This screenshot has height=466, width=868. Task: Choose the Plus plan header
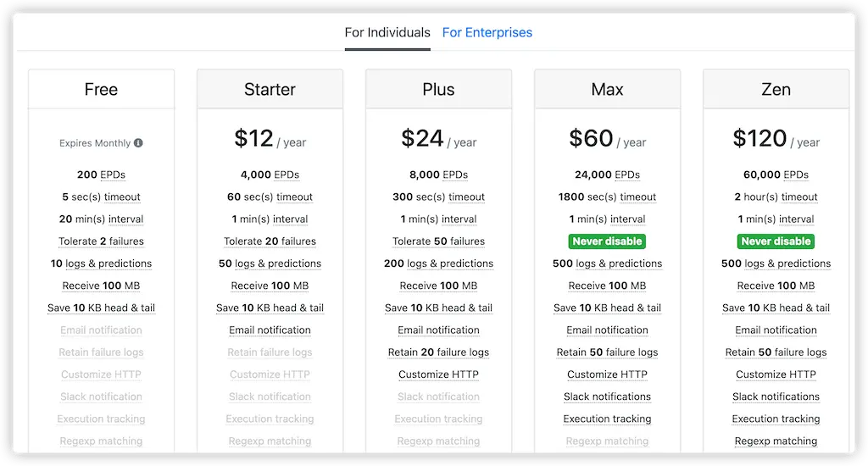(x=438, y=89)
